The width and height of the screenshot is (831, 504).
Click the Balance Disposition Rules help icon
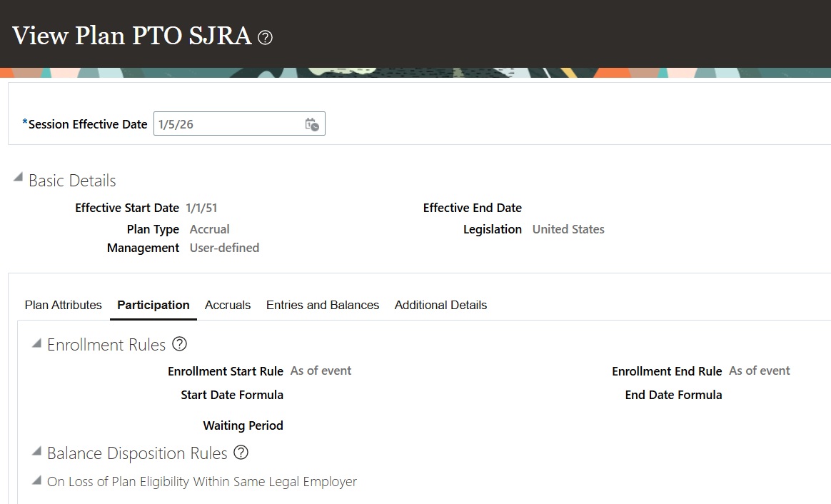coord(241,453)
